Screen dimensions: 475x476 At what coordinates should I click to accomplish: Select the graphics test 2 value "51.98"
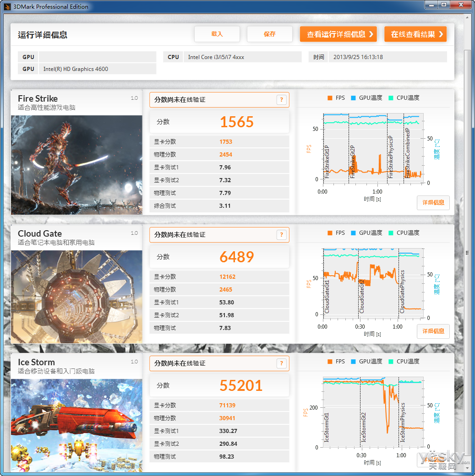pyautogui.click(x=227, y=315)
